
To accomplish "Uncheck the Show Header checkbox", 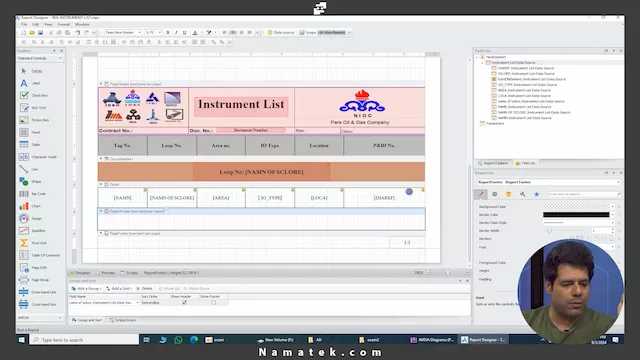I will tap(184, 302).
